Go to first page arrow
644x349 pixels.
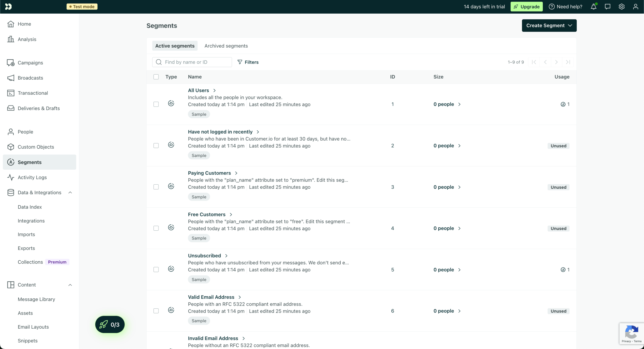(x=534, y=62)
